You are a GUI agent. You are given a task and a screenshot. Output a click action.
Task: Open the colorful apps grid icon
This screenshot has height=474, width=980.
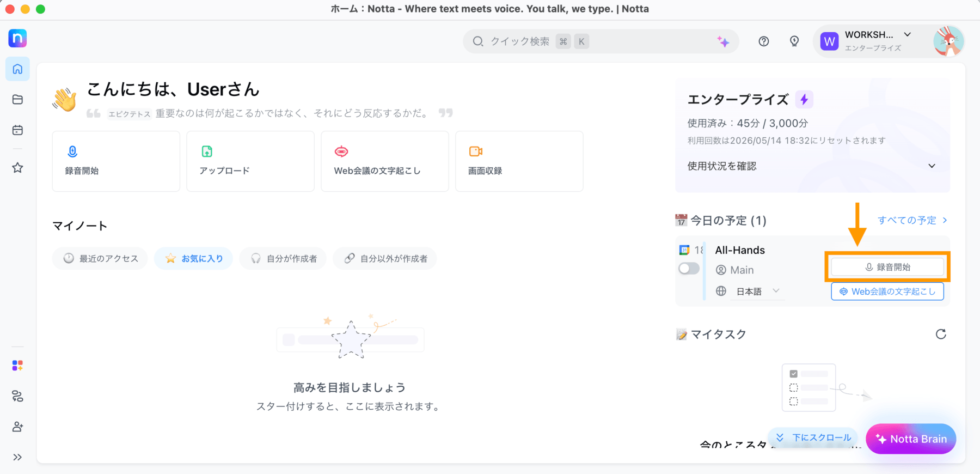[x=17, y=366]
